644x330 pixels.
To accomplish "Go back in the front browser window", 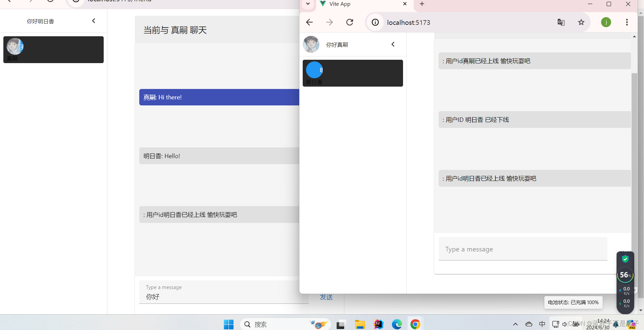I will 309,22.
